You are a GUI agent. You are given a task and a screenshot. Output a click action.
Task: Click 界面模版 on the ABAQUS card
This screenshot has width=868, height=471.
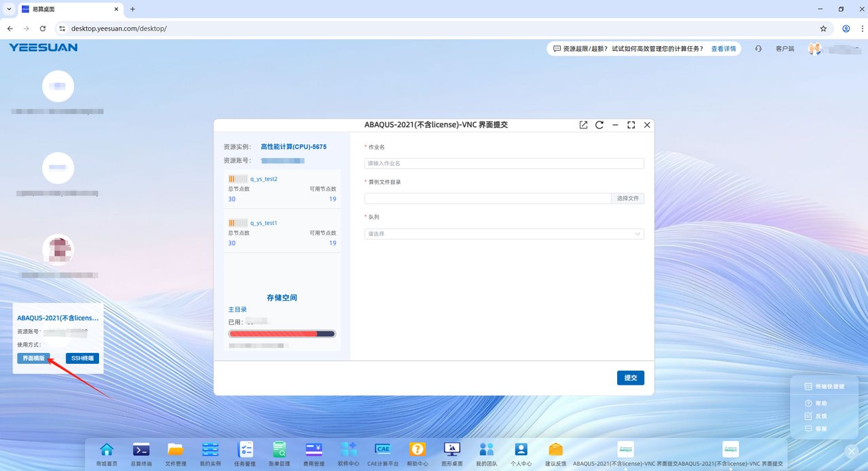pyautogui.click(x=34, y=358)
